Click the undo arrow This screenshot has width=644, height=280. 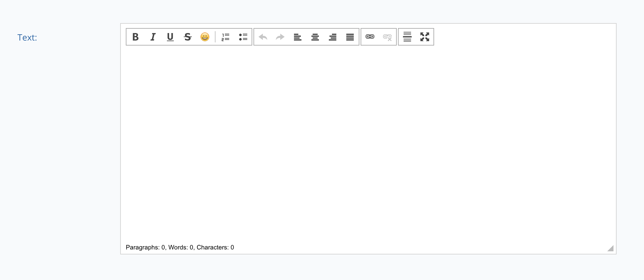pyautogui.click(x=263, y=37)
